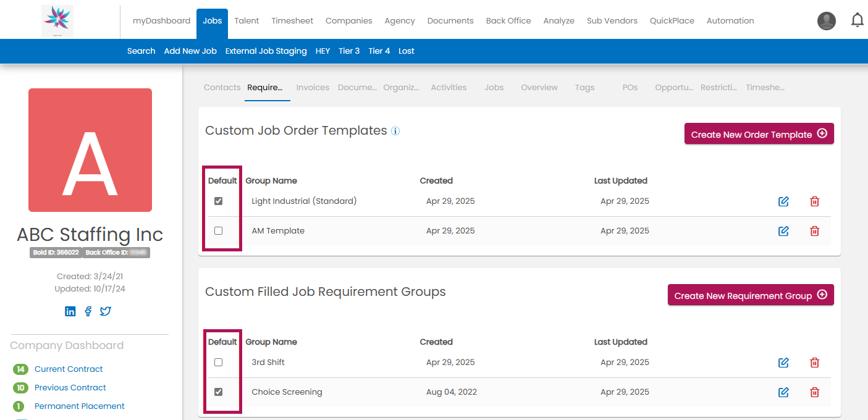868x420 pixels.
Task: Open the company LinkedIn icon
Action: pos(70,311)
